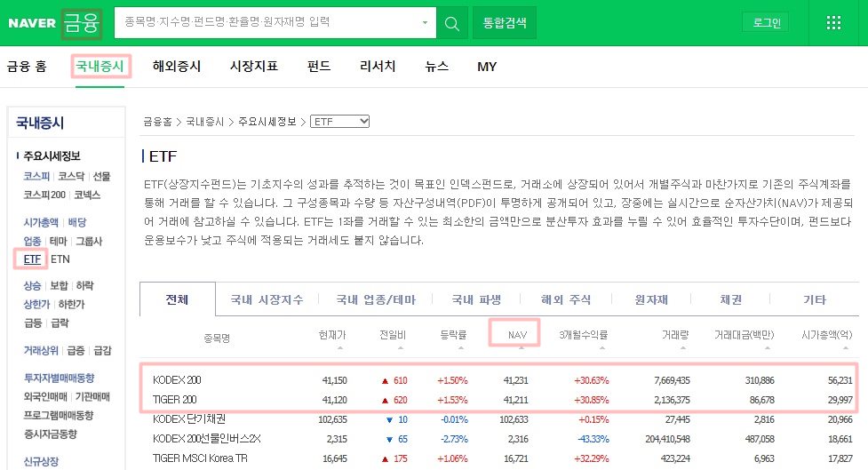Open the ETF breadcrumb select dropdown

tap(340, 121)
